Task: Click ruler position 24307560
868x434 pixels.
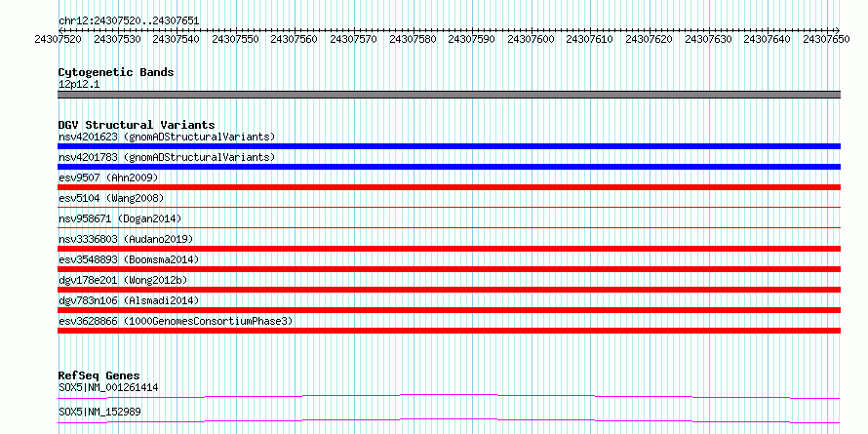Action: point(294,39)
